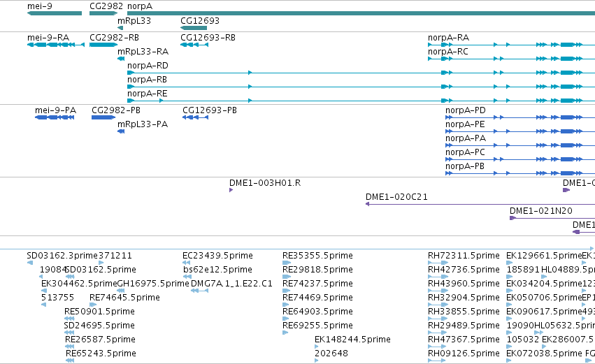Select the 202648 feature label
Viewport: 595px width, 364px height.
pos(331,354)
